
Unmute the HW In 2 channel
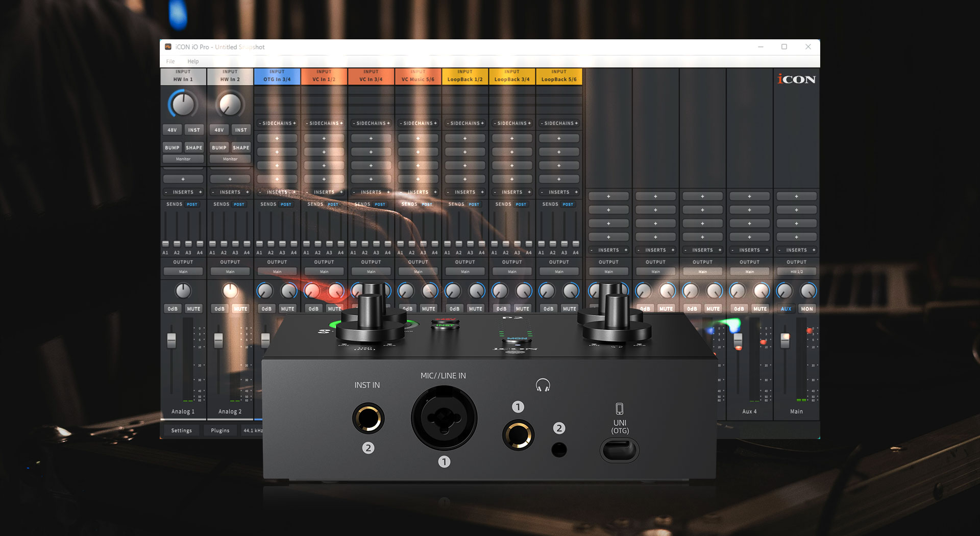240,309
